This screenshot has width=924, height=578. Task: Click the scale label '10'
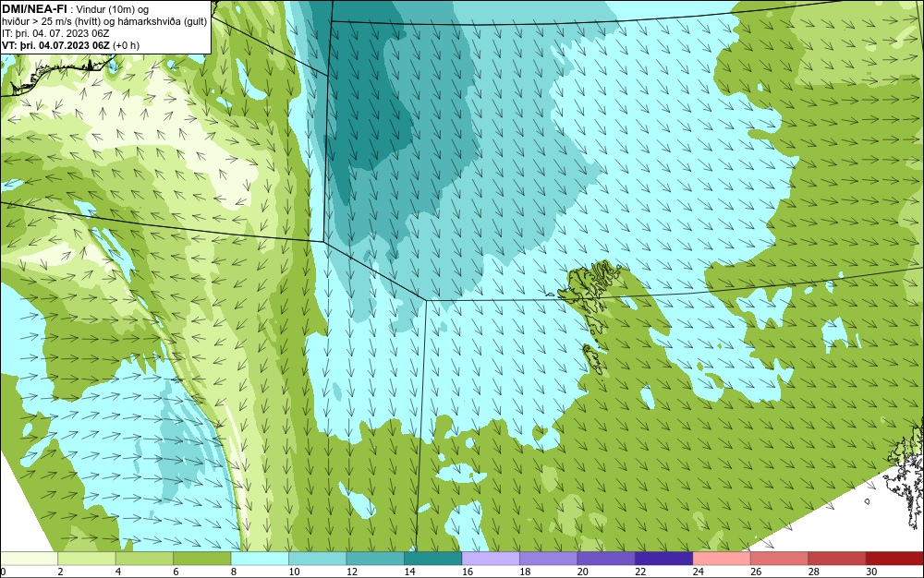coord(294,572)
